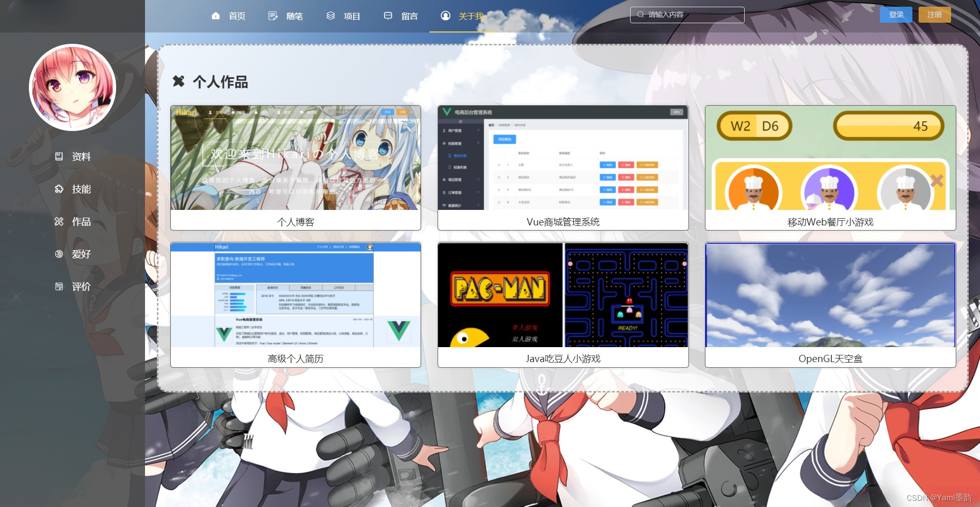This screenshot has height=507, width=980.
Task: Click the crossed tools icon by 个人作品 heading
Action: tap(179, 81)
